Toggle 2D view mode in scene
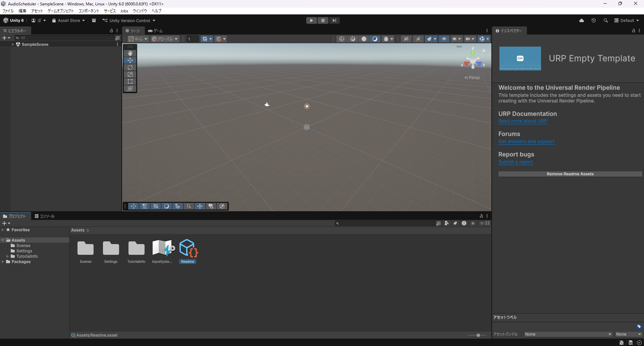Viewport: 644px width, 346px height. coord(406,39)
